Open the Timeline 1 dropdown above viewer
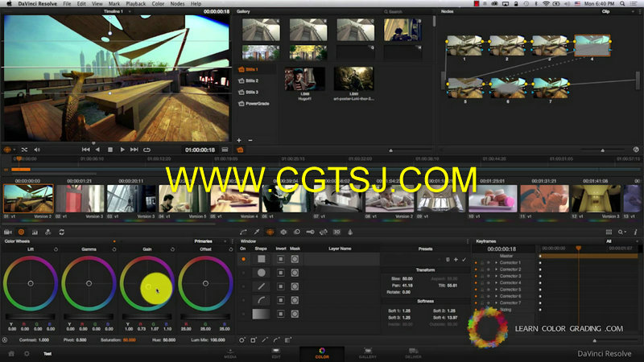 [117, 11]
